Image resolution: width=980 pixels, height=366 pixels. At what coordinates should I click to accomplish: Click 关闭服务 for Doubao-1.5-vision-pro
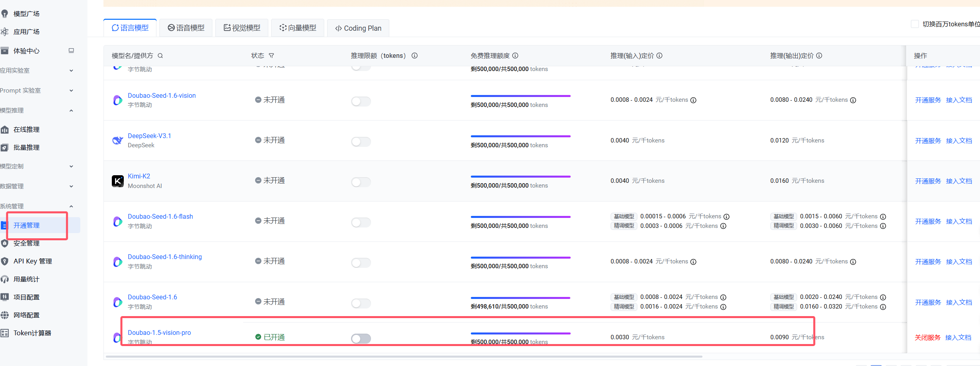click(x=928, y=338)
